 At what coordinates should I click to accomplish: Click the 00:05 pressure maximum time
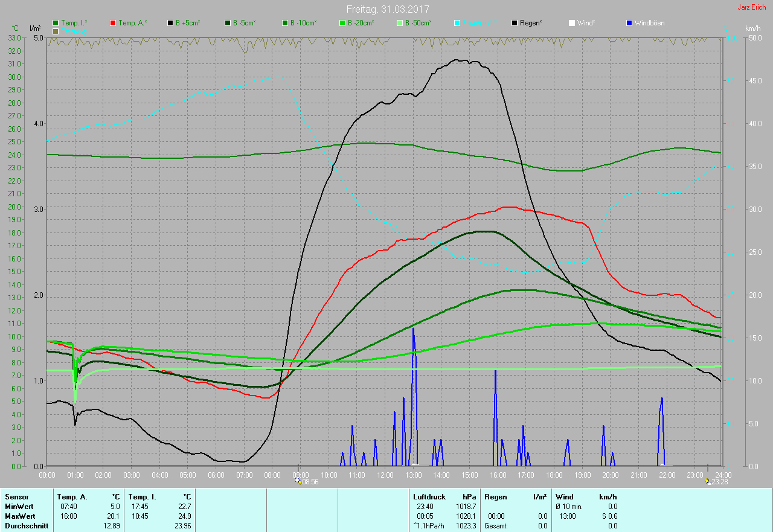pos(425,516)
